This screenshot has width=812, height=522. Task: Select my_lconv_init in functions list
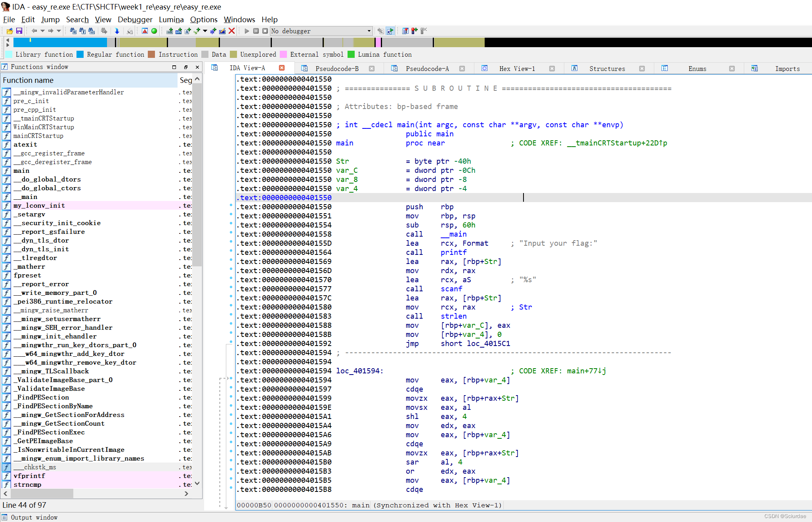97,205
